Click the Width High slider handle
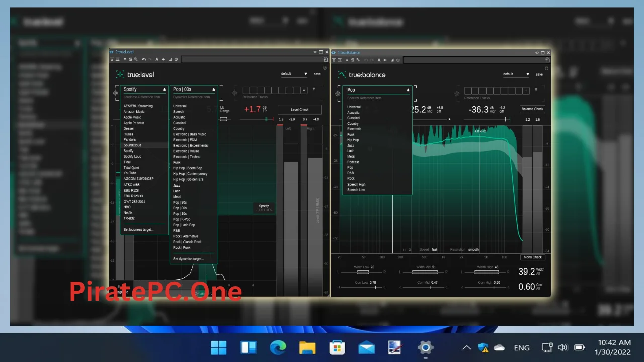644x362 pixels. pyautogui.click(x=487, y=272)
